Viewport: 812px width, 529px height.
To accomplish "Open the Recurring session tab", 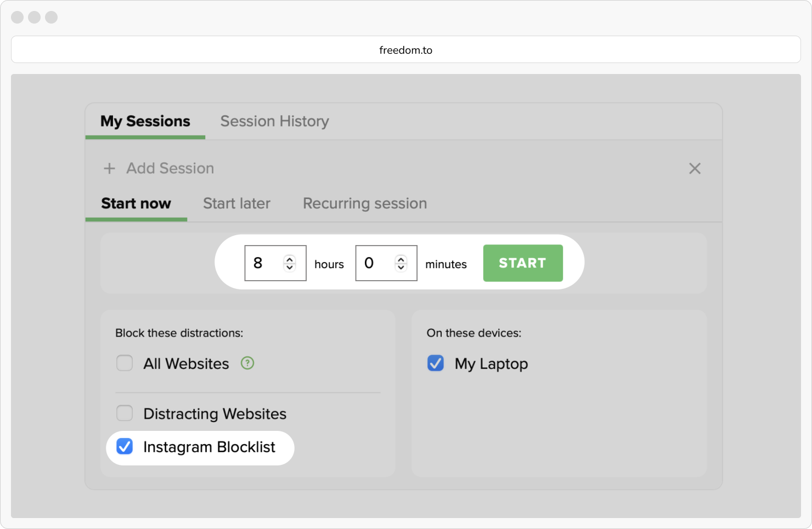I will pyautogui.click(x=365, y=203).
